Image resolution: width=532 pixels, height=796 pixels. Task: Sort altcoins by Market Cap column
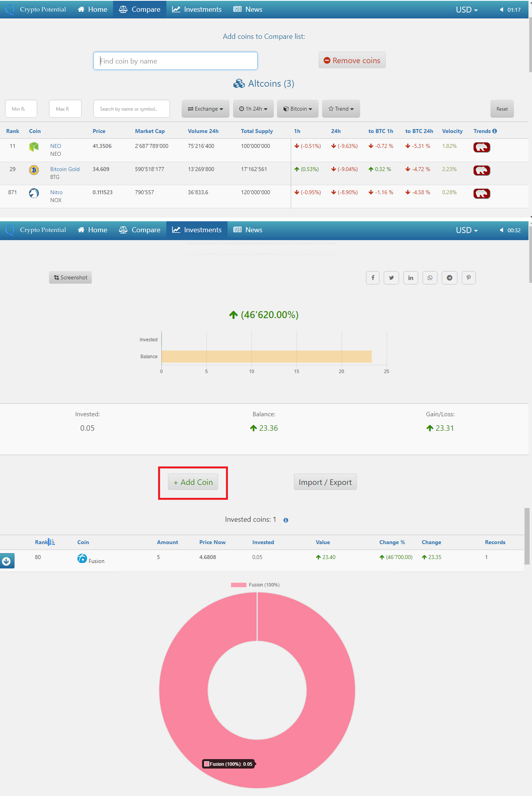point(150,131)
